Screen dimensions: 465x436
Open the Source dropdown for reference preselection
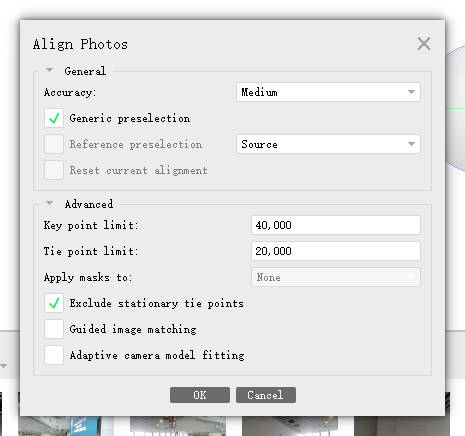pos(328,144)
